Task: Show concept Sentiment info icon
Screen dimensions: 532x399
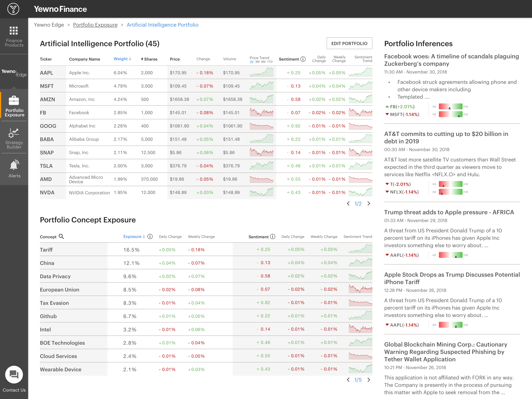Action: (272, 236)
